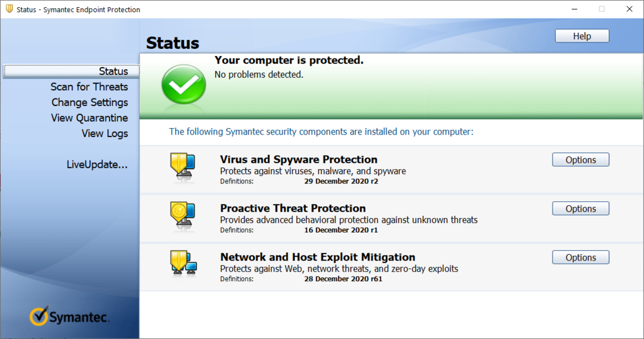644x339 pixels.
Task: Open the Status page in sidebar
Action: tap(113, 71)
